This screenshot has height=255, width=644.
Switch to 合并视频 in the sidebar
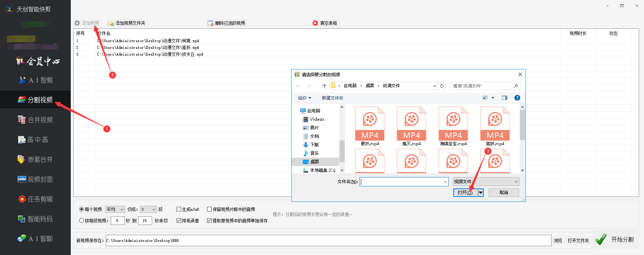coord(35,120)
